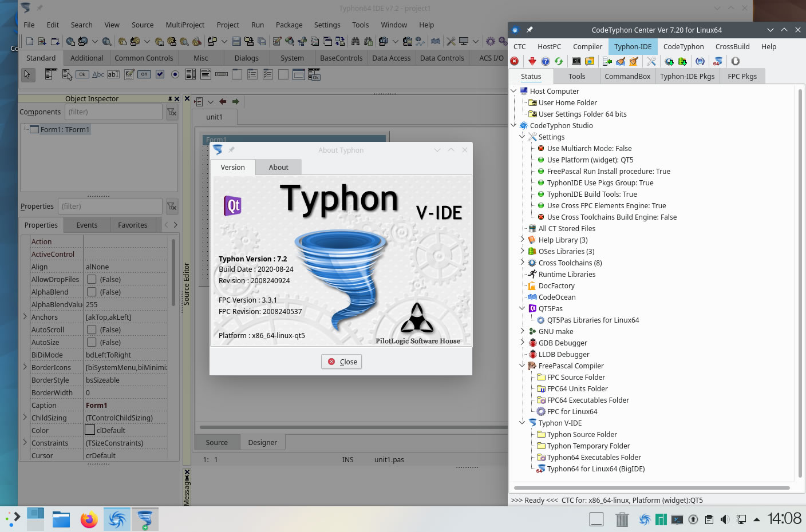This screenshot has width=806, height=532.
Task: Toggle the AutoSize checkbox
Action: (x=92, y=342)
